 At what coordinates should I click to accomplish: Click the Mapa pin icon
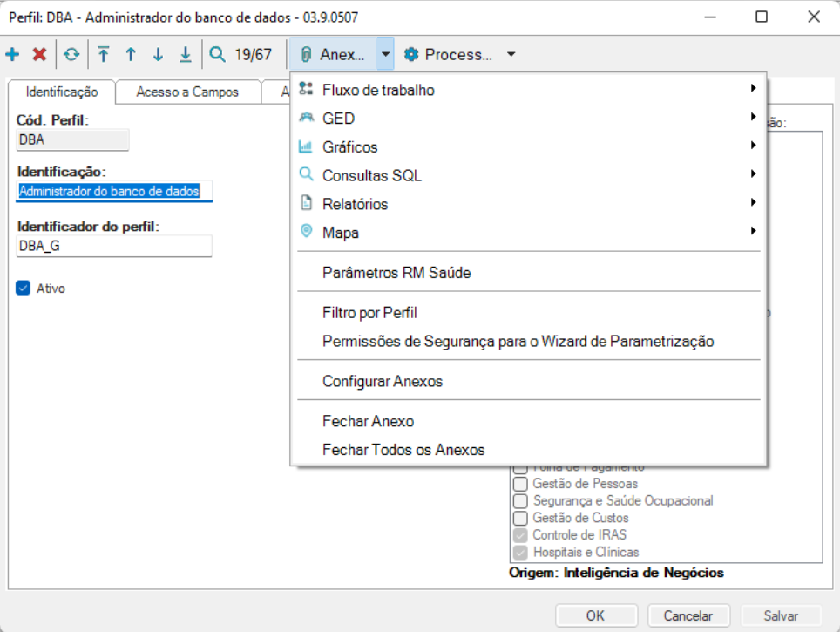(x=306, y=232)
